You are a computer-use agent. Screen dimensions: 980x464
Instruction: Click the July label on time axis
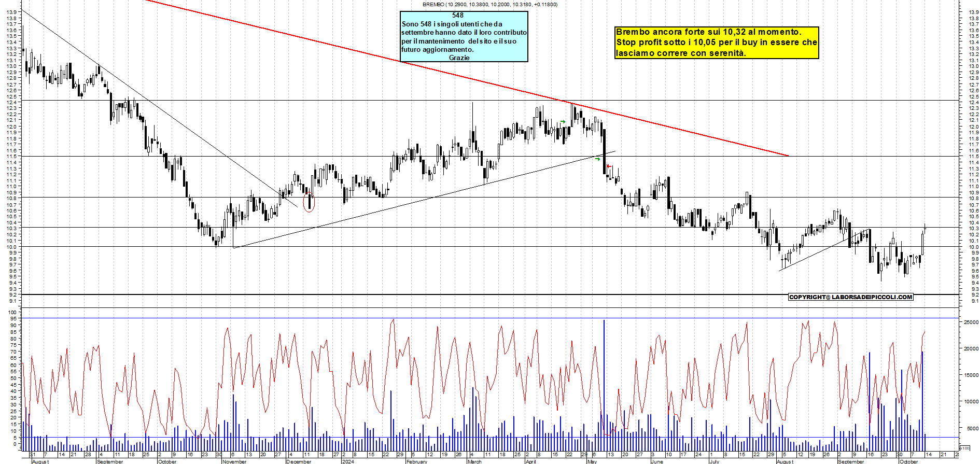(x=715, y=461)
